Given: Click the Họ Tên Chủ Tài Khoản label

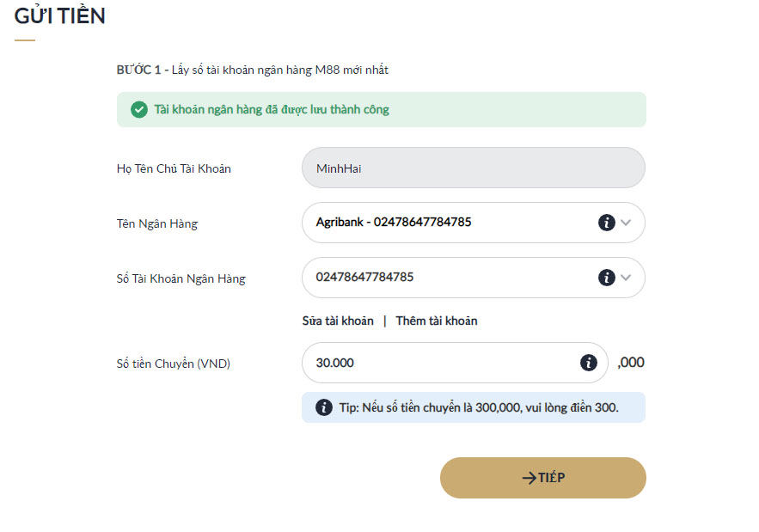Looking at the screenshot, I should [x=174, y=168].
